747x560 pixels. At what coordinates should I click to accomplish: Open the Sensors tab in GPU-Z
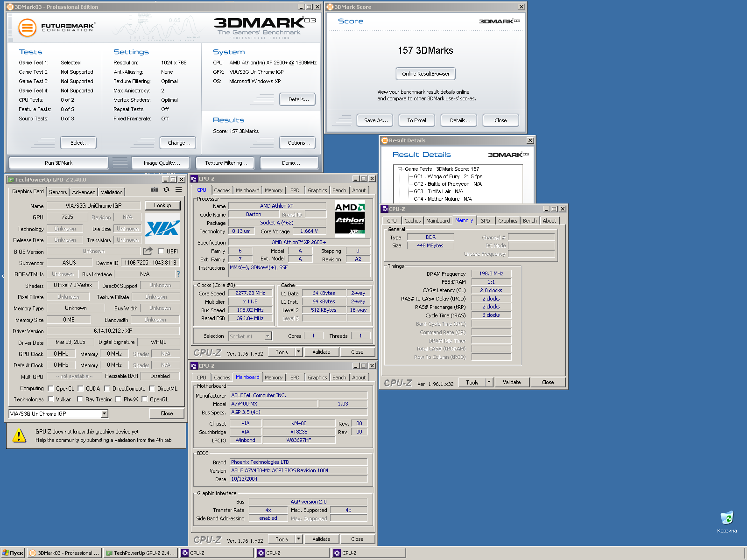(58, 192)
